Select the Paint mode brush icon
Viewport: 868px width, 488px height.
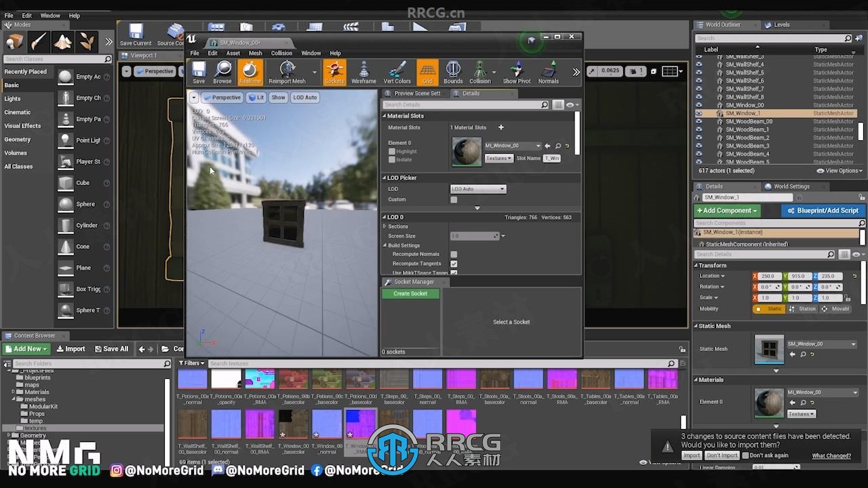coord(39,42)
